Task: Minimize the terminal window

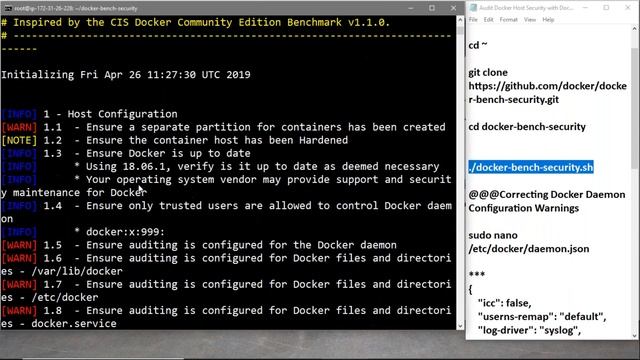Action: click(411, 8)
